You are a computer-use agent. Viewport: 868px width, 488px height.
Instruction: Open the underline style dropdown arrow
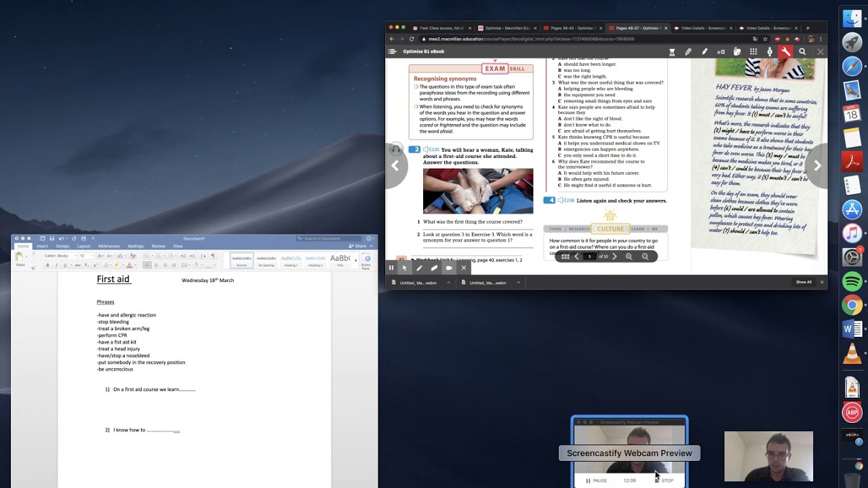coord(71,265)
